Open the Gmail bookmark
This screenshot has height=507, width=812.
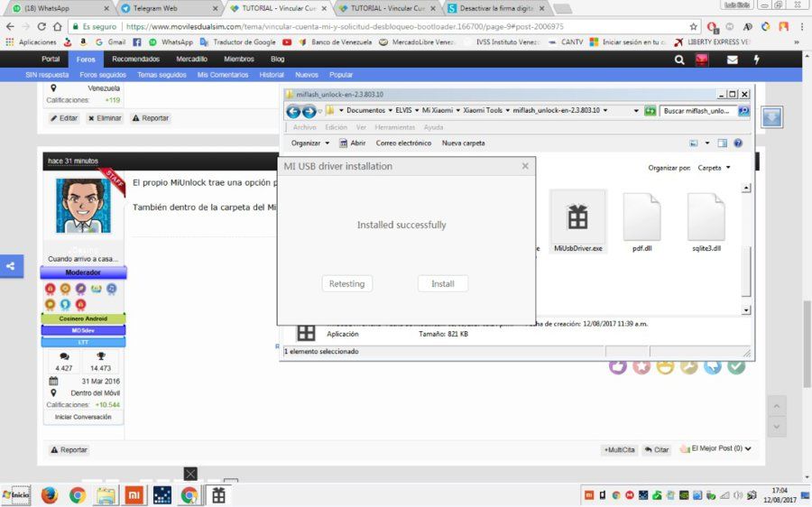(110, 41)
